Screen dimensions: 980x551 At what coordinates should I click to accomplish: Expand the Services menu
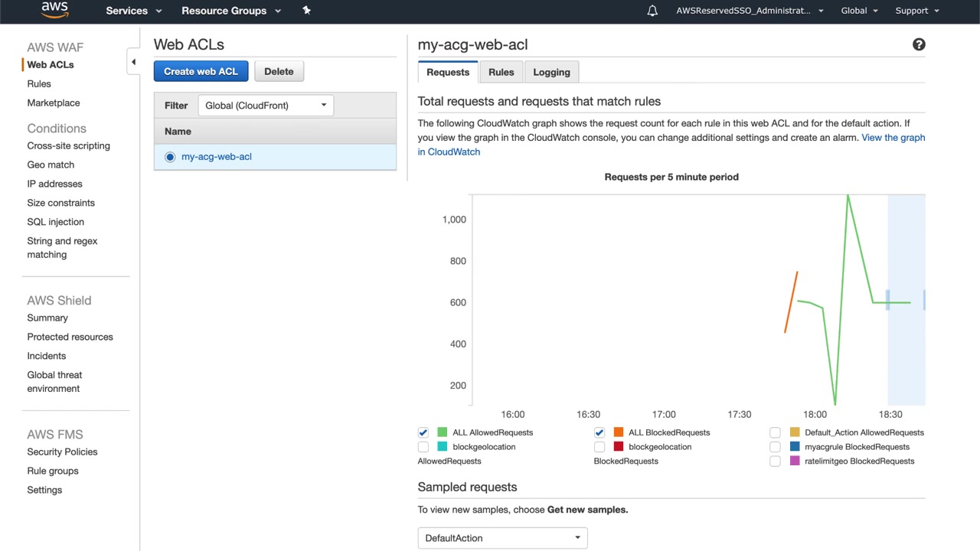coord(134,11)
